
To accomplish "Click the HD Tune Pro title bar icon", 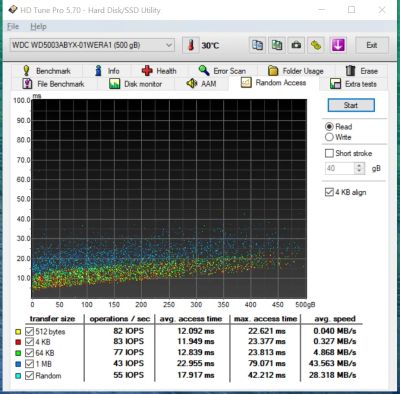I will (x=12, y=10).
